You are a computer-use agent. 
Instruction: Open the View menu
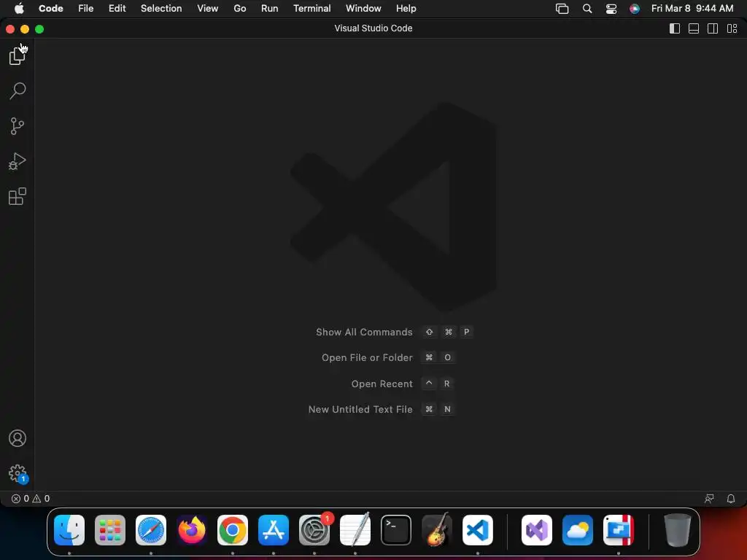tap(207, 9)
